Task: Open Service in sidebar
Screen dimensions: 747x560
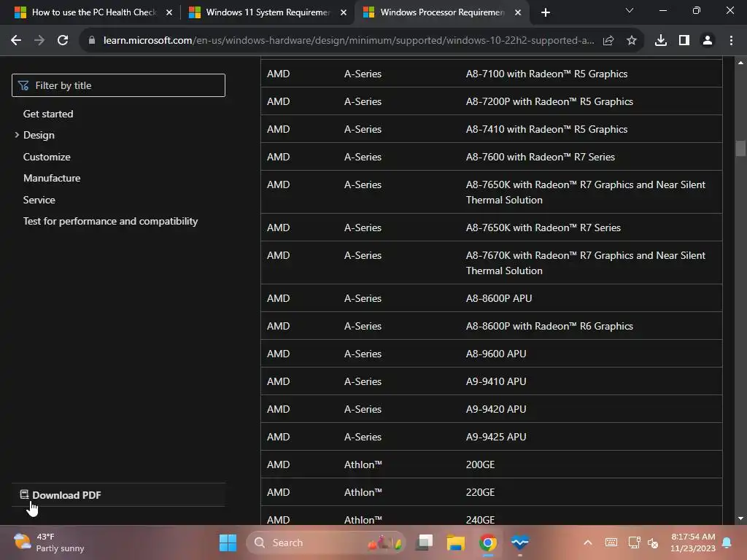Action: point(39,200)
